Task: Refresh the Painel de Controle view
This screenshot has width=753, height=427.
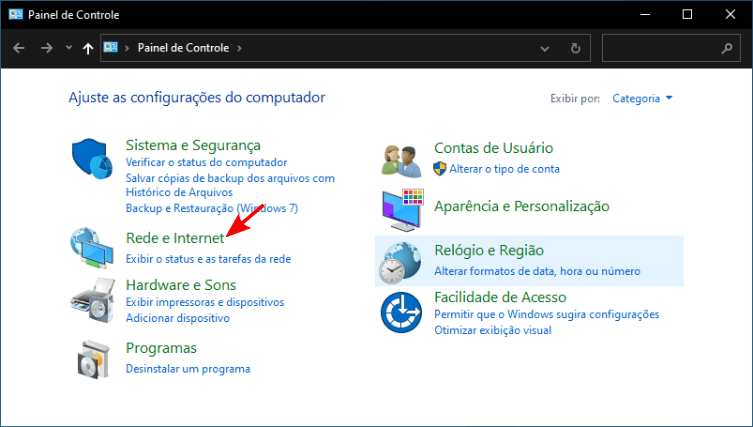Action: tap(575, 48)
